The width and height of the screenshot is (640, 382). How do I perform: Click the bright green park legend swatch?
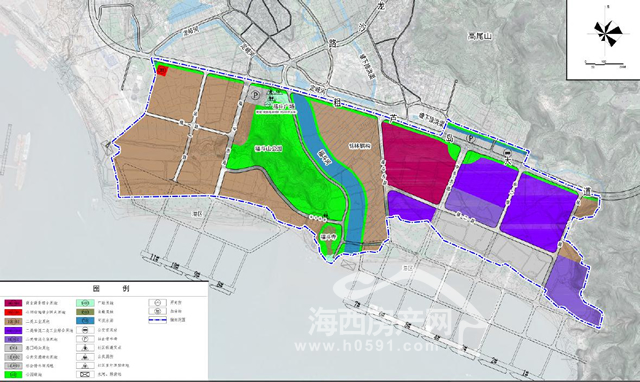click(13, 374)
